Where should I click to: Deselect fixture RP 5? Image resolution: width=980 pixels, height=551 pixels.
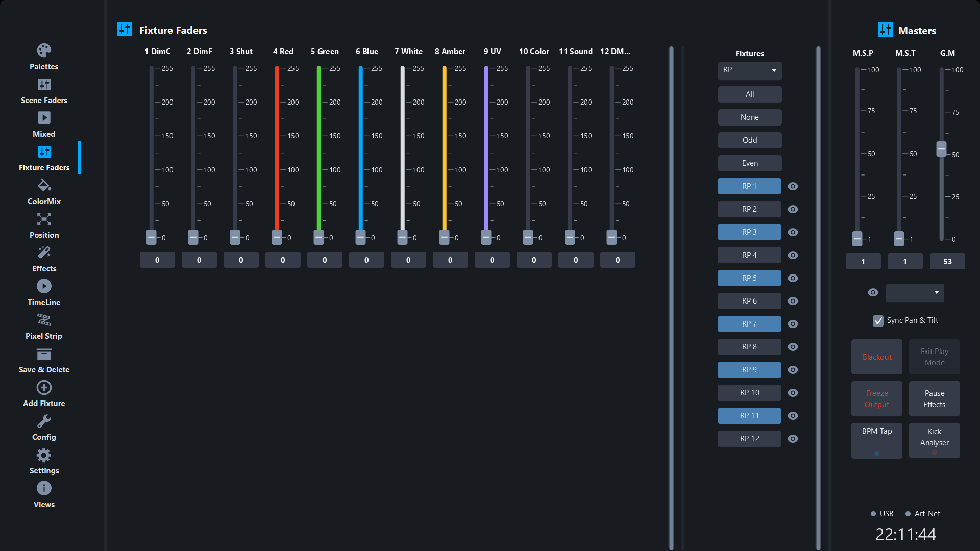[749, 278]
